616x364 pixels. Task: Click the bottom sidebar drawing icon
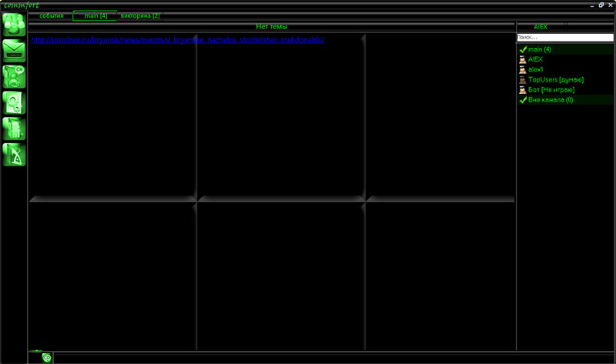(15, 154)
